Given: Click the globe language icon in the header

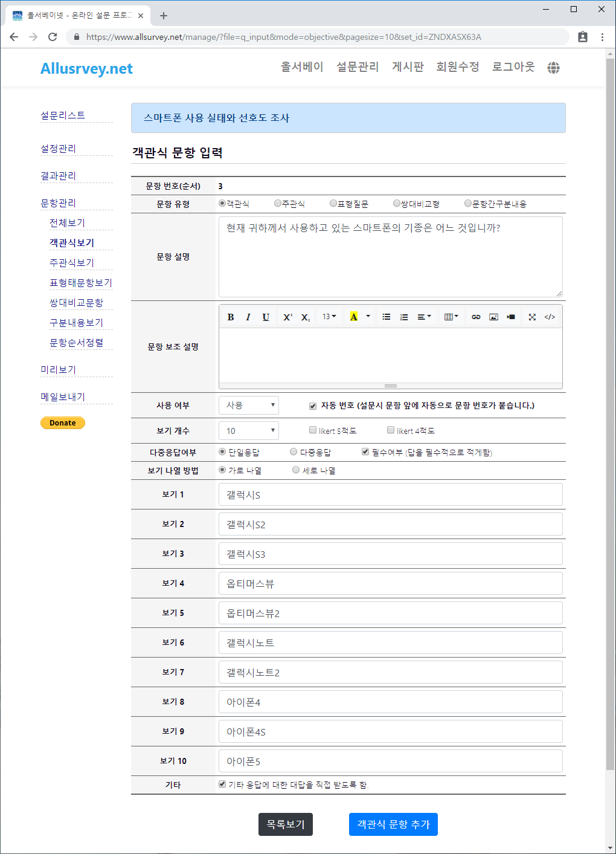Looking at the screenshot, I should 553,68.
